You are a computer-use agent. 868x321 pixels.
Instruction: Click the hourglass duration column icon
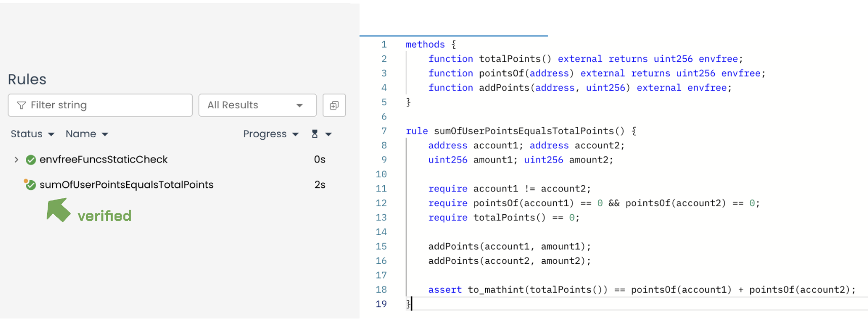[x=315, y=134]
